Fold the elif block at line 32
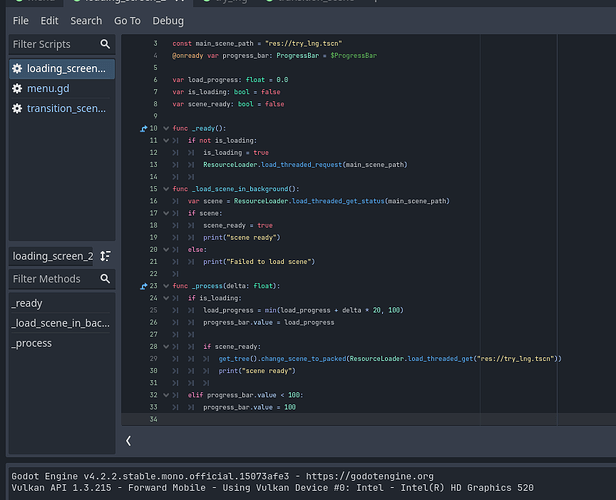 165,395
